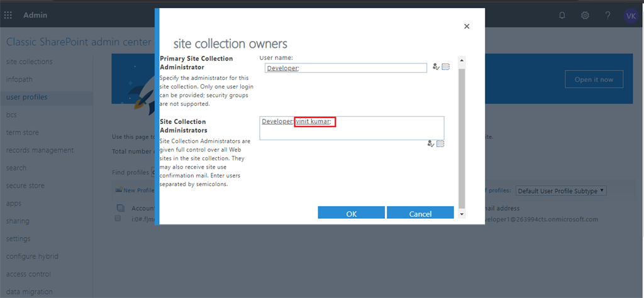Viewport: 644px width, 298px height.
Task: Dismiss dialog with the Cancel button
Action: pyautogui.click(x=420, y=212)
